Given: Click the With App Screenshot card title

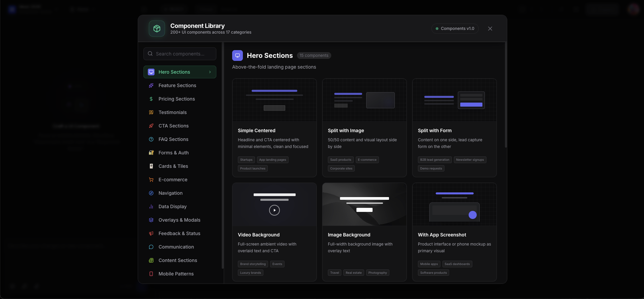Looking at the screenshot, I should [x=442, y=235].
